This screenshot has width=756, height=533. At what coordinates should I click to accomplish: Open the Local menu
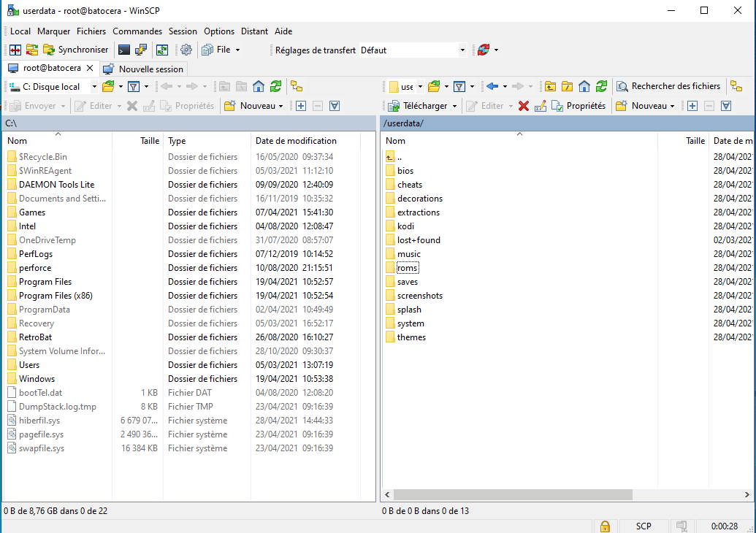20,31
